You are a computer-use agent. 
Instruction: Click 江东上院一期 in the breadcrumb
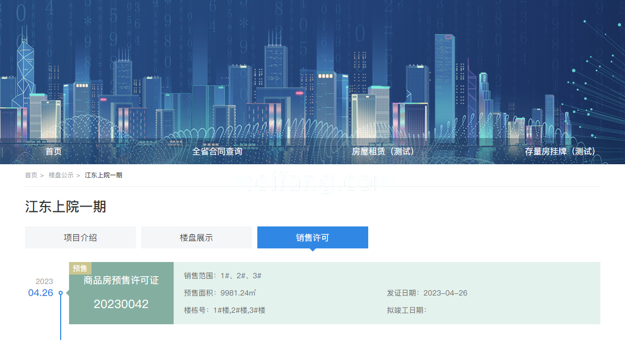[x=103, y=176]
